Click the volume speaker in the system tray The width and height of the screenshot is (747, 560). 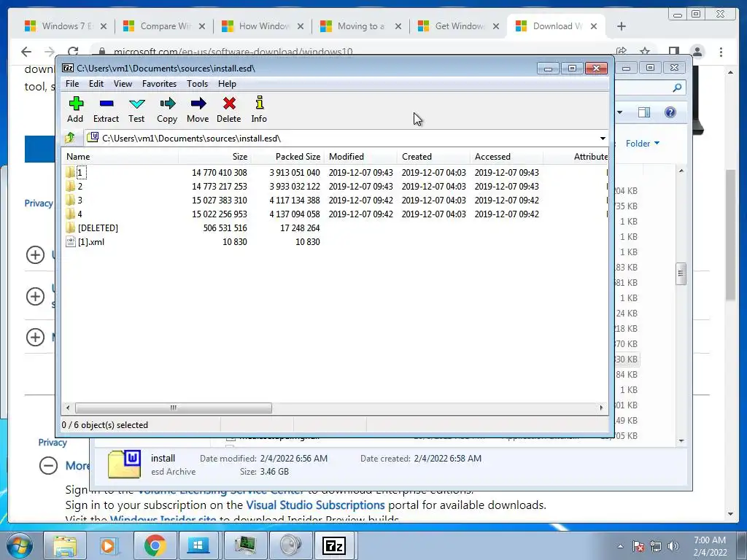tap(673, 546)
